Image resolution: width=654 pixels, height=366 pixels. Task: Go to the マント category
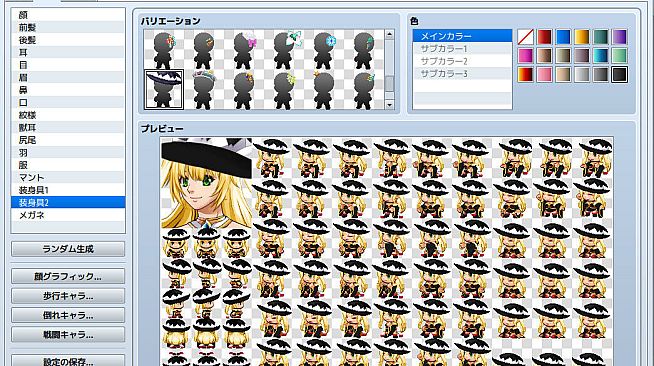[x=68, y=178]
